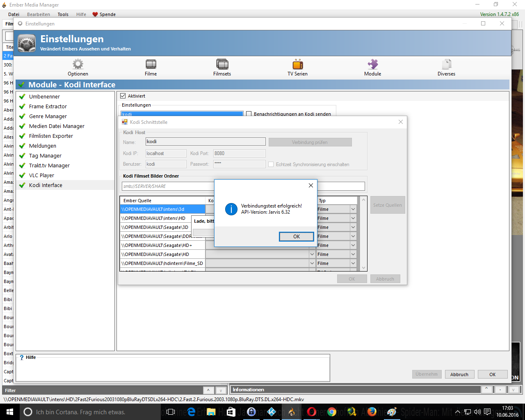Click the Kodi IP field
Image resolution: width=525 pixels, height=420 pixels.
166,153
